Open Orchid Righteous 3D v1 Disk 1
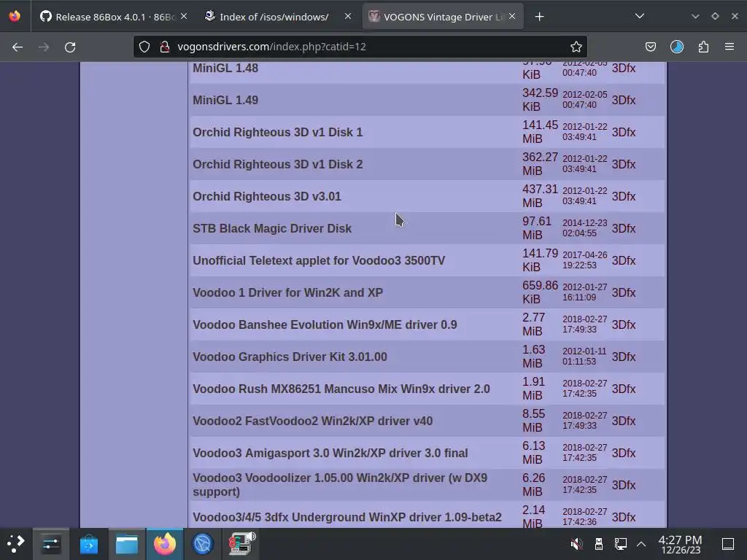 click(x=278, y=132)
